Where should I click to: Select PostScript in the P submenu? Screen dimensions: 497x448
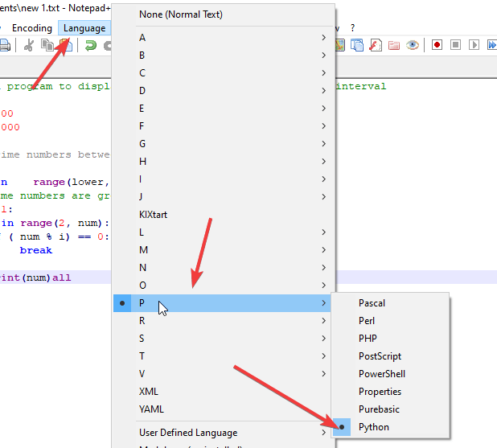[x=390, y=356]
